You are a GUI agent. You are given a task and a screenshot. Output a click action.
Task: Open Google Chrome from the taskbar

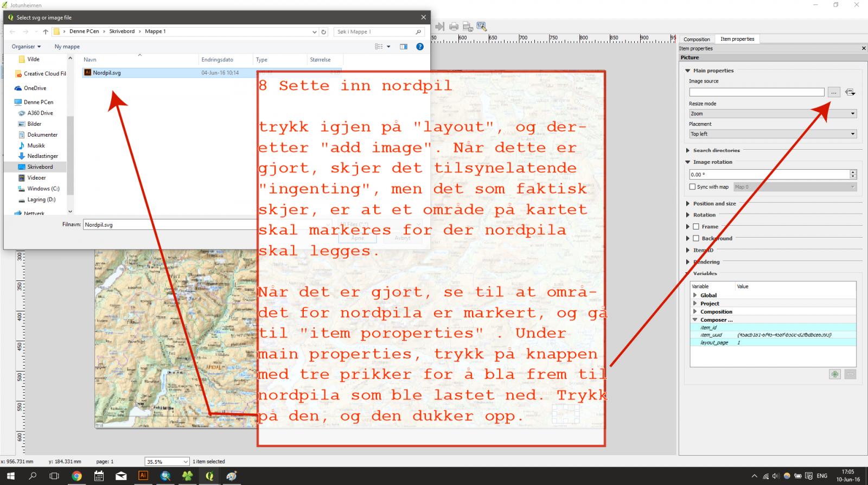click(x=76, y=476)
